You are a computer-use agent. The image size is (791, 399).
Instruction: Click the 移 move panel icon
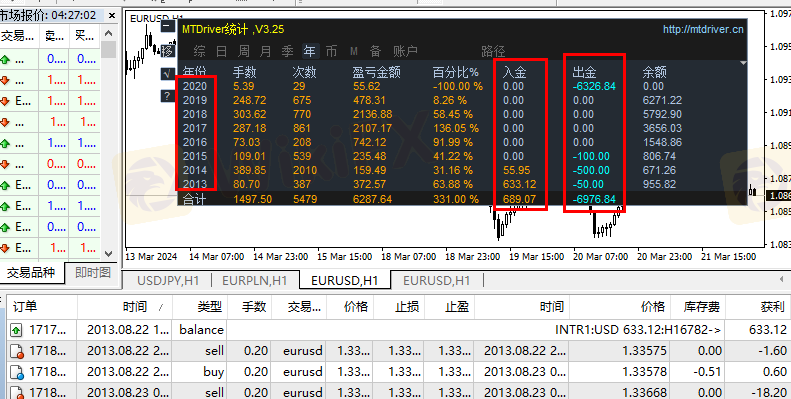coord(168,50)
